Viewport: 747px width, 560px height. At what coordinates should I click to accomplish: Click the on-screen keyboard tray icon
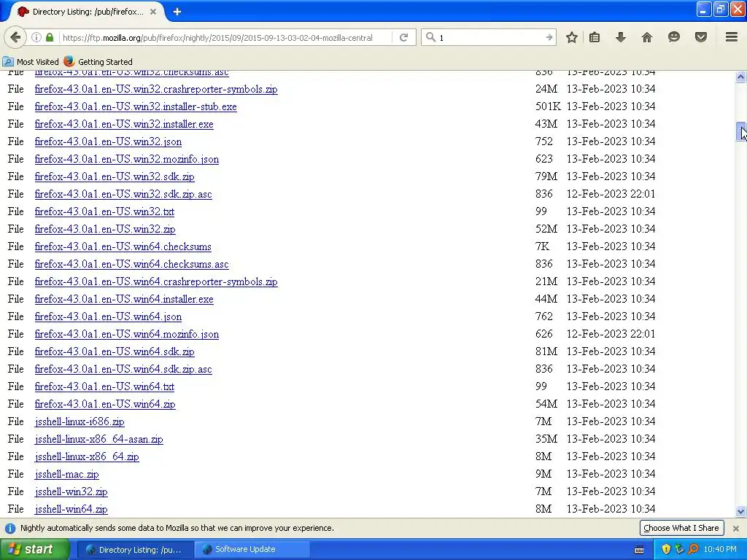(639, 550)
